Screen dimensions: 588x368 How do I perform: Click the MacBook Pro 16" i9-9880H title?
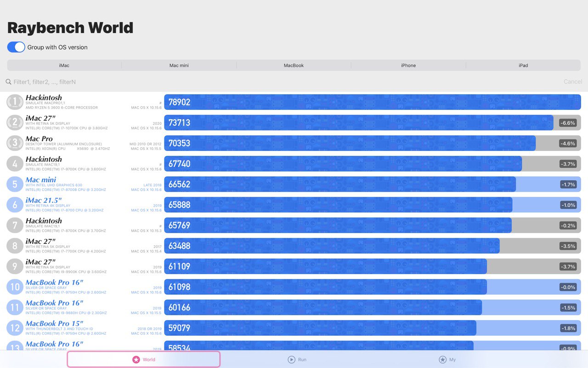[54, 303]
